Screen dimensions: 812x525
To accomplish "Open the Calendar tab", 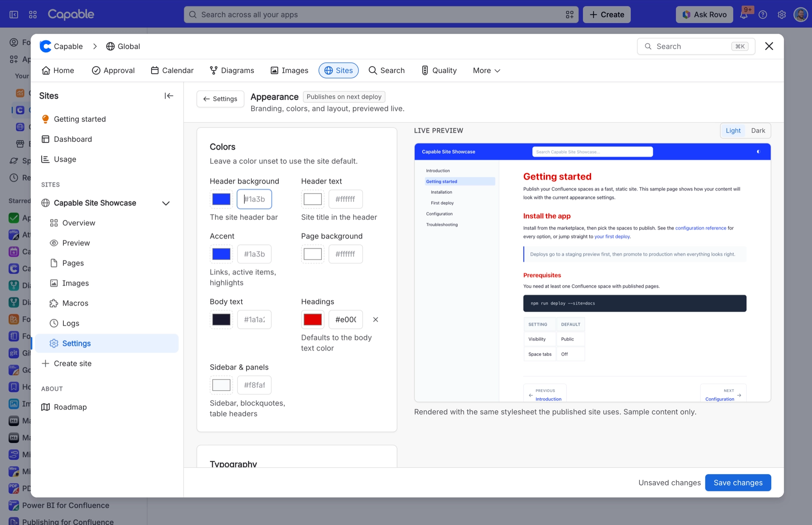I will click(x=172, y=71).
